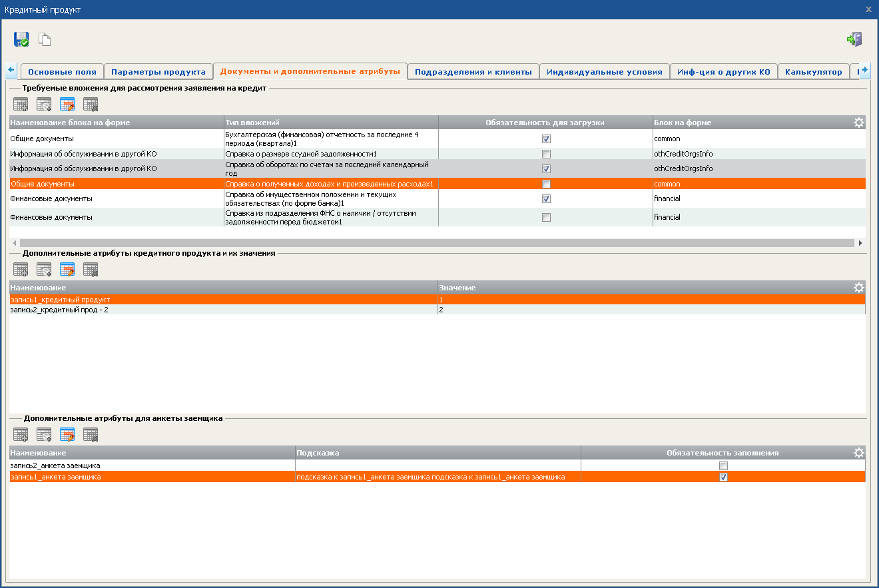Open column settings gear of credit product attributes table
This screenshot has width=879, height=588.
click(x=859, y=288)
